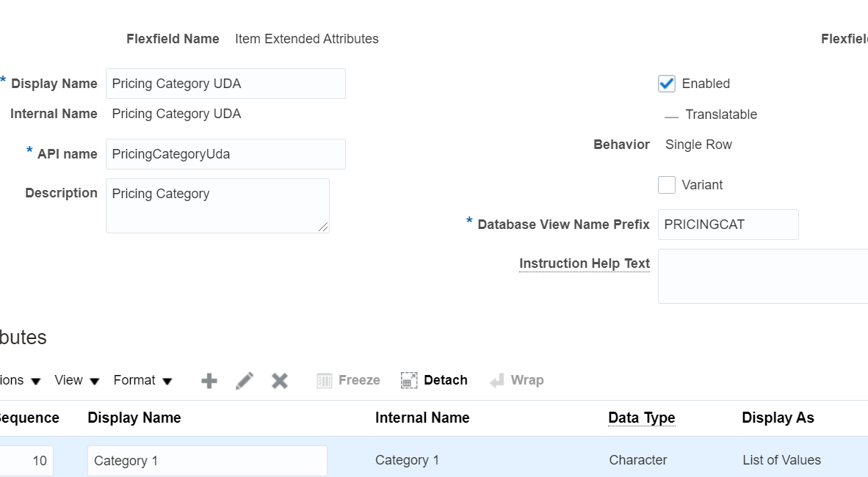Click the Delete attribute X icon
Viewport: 868px width, 477px height.
279,380
